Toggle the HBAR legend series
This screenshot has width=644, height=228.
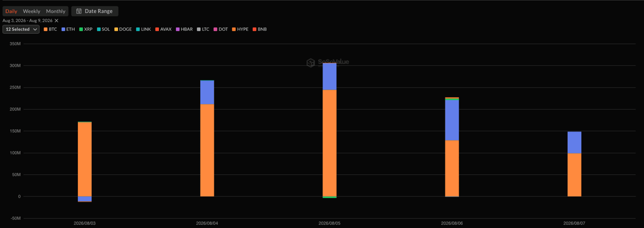pos(184,30)
